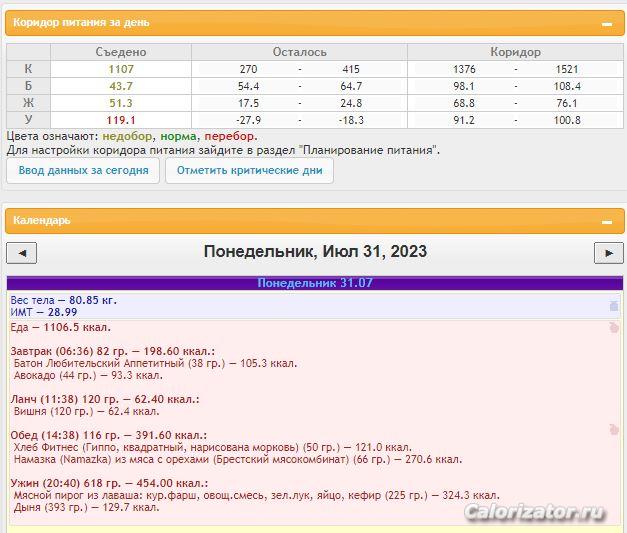The image size is (627, 533).
Task: Click the red carbs value 119.1
Action: [121, 120]
